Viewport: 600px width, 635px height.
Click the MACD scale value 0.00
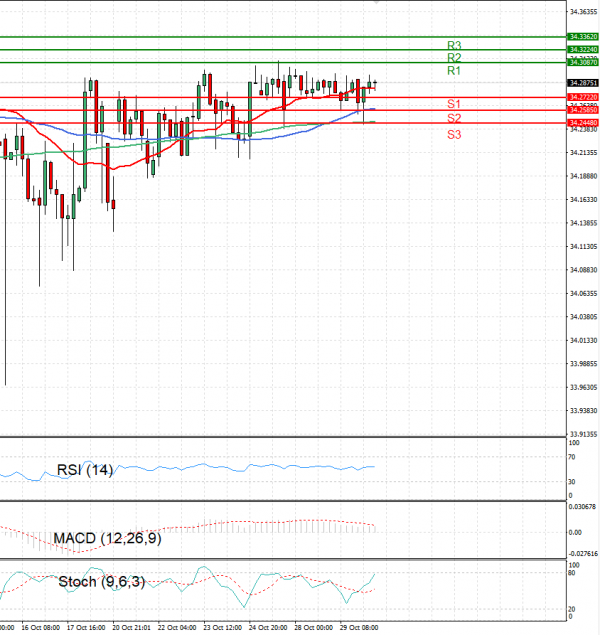click(575, 532)
